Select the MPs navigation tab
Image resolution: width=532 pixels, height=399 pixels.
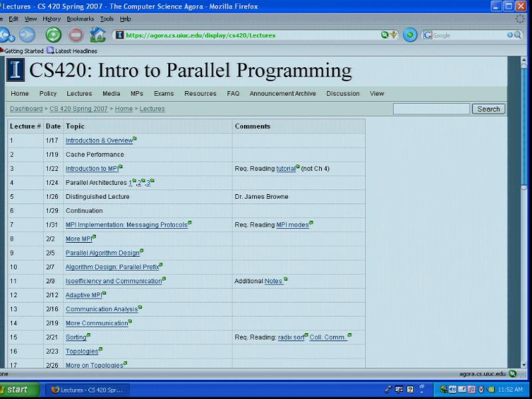[136, 94]
